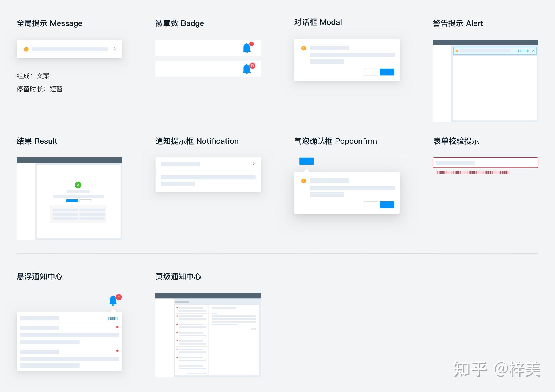The width and height of the screenshot is (555, 392).
Task: Focus the red-bordered form validation input
Action: 485,163
